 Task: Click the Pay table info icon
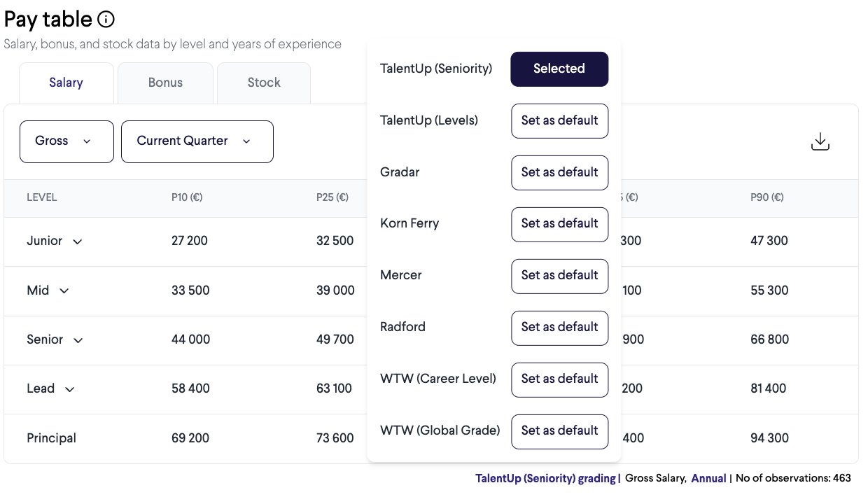(x=106, y=20)
